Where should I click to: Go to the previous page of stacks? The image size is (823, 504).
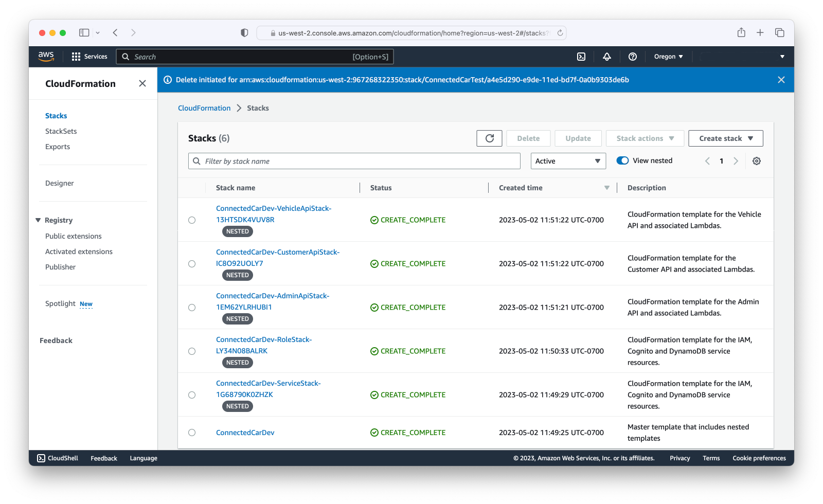point(707,161)
